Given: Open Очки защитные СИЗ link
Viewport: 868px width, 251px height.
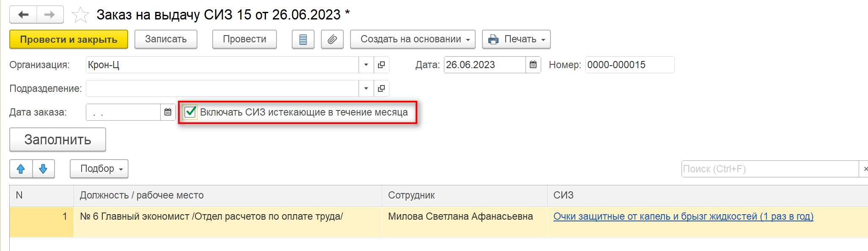Looking at the screenshot, I should [x=683, y=217].
